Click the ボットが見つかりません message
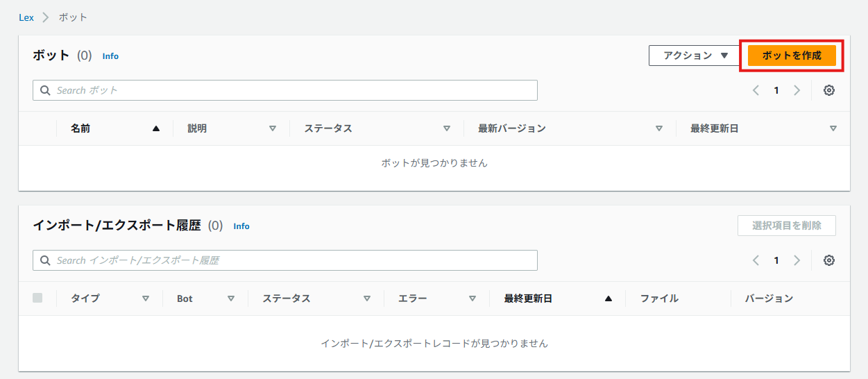The width and height of the screenshot is (868, 379). pos(434,163)
